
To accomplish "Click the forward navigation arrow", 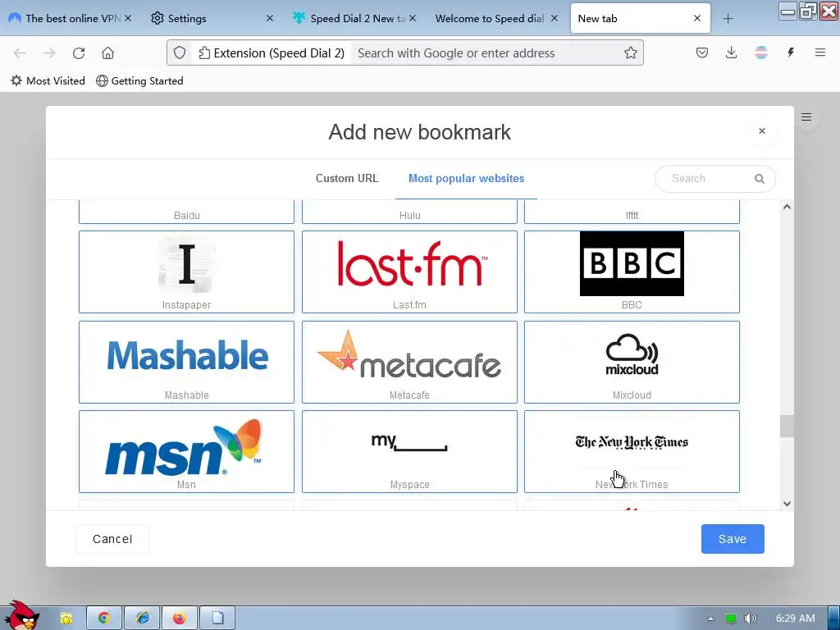I will 49,53.
